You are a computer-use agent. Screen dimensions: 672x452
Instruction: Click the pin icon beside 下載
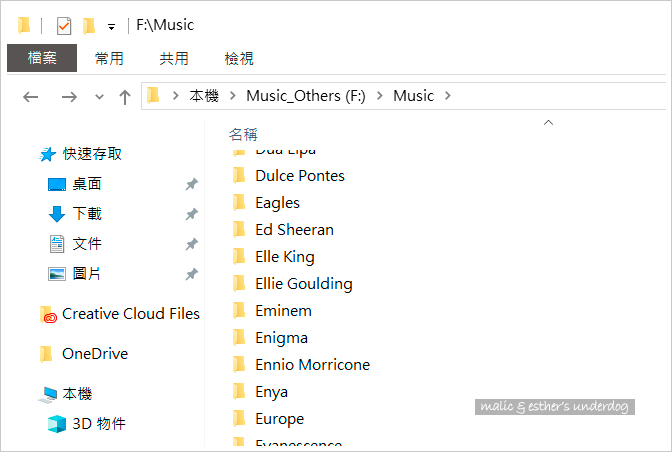192,214
